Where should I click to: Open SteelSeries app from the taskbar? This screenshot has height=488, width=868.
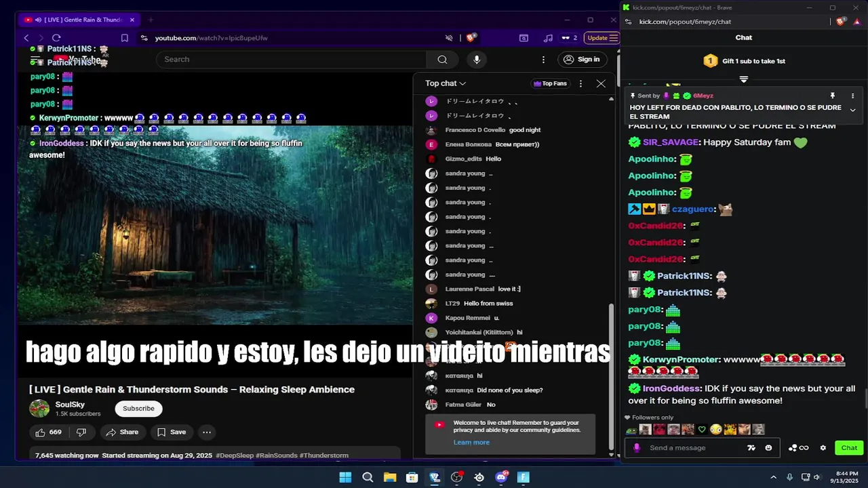coord(479,477)
